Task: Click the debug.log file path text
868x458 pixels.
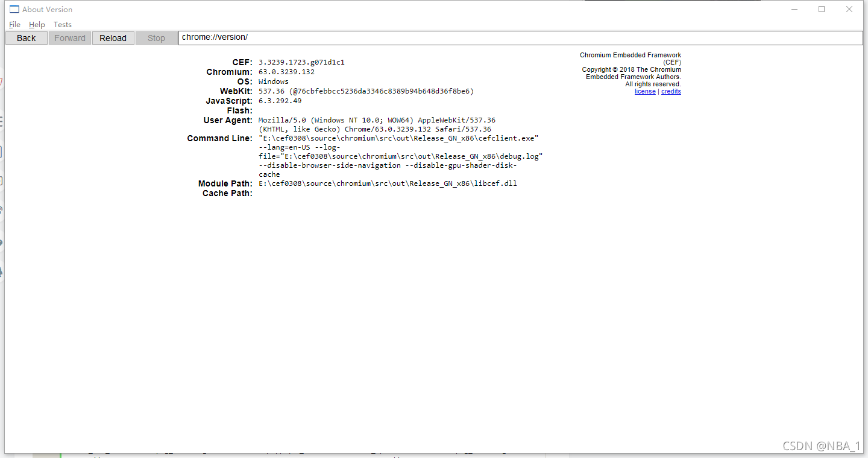Action: tap(401, 156)
